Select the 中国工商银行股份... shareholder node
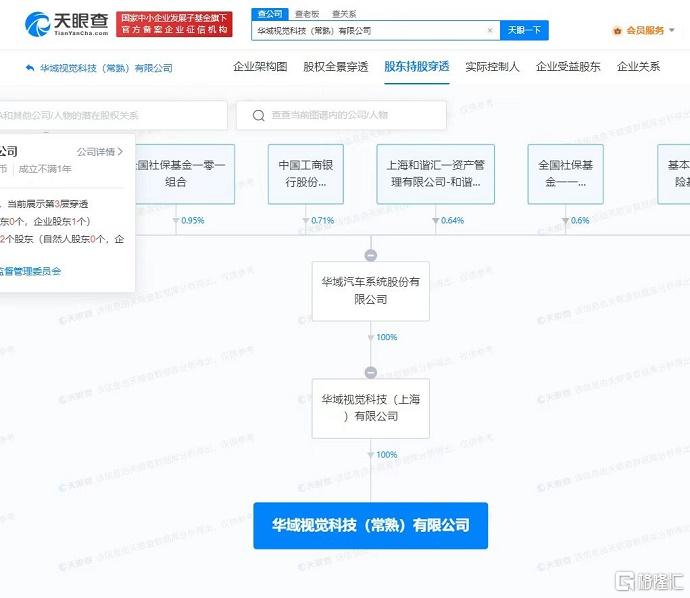 (306, 174)
